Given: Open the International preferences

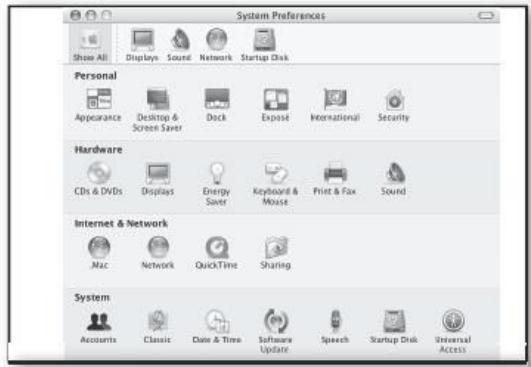Looking at the screenshot, I should (335, 105).
